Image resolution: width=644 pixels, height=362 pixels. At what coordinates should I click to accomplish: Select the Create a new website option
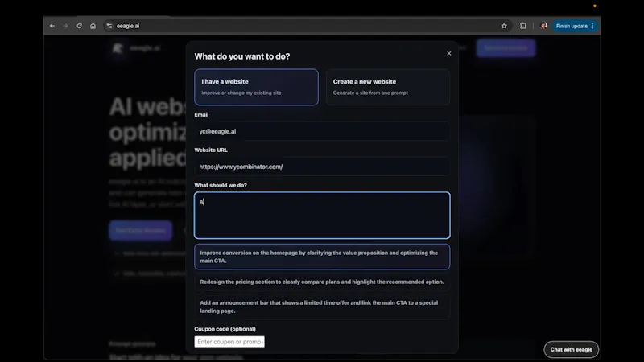click(x=388, y=87)
